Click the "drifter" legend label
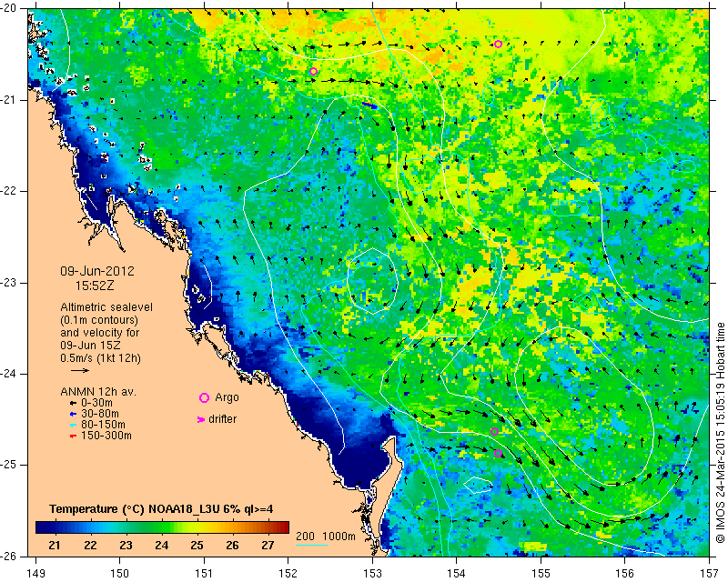 coord(222,419)
